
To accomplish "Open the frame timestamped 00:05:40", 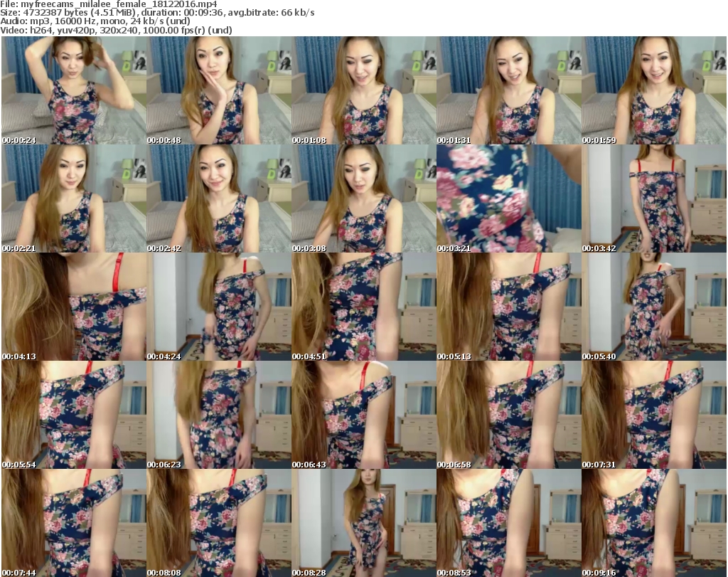I will pos(653,307).
